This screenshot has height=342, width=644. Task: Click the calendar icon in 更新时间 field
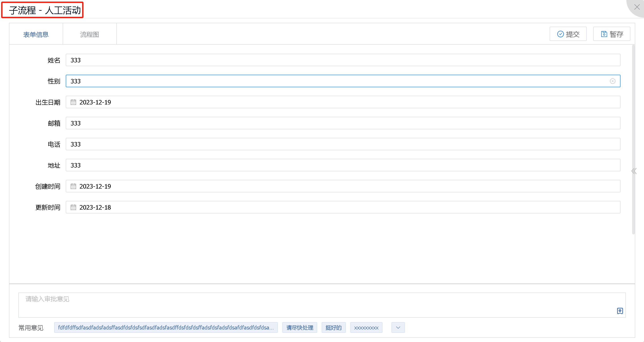point(73,207)
